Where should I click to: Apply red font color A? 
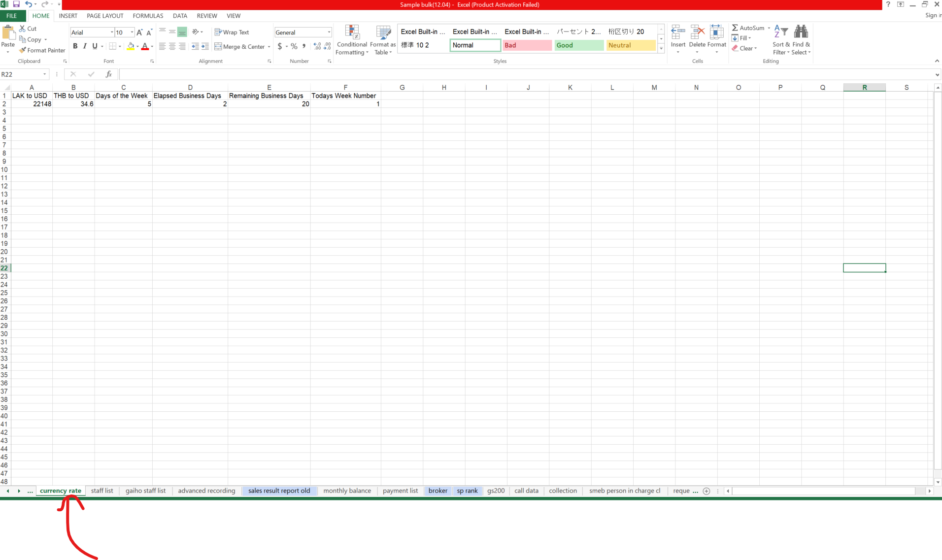point(145,46)
